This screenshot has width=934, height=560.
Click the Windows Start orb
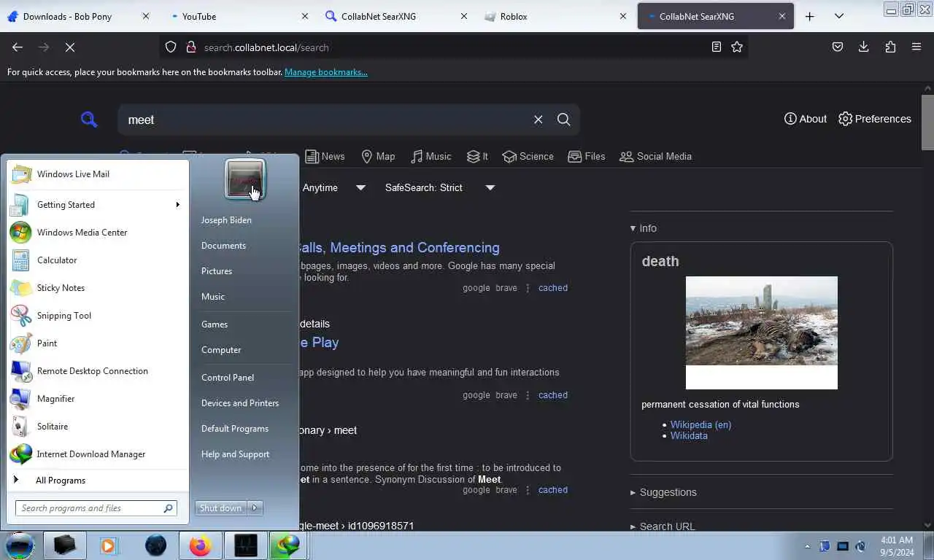pyautogui.click(x=20, y=545)
